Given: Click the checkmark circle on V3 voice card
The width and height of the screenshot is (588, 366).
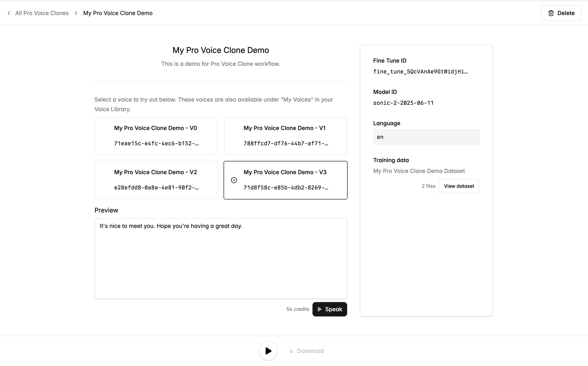Looking at the screenshot, I should coord(234,180).
